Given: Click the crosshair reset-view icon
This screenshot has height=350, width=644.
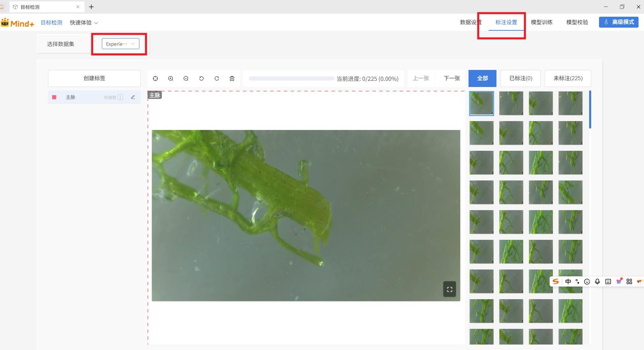Looking at the screenshot, I should click(x=155, y=78).
